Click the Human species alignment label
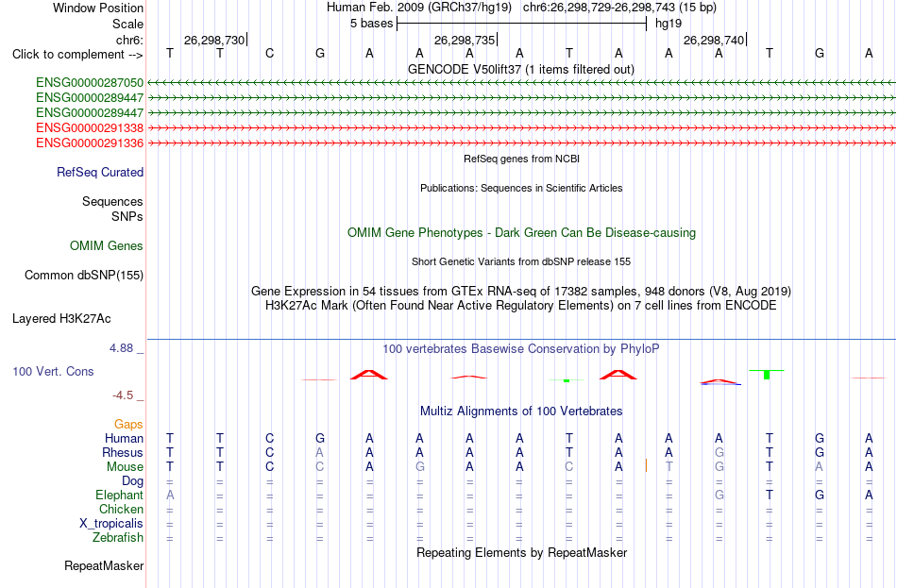 [x=124, y=439]
